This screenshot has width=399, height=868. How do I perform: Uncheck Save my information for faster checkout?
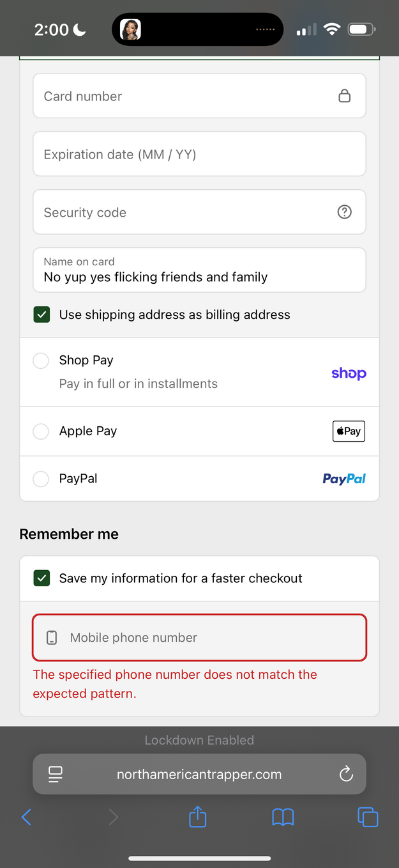coord(41,578)
